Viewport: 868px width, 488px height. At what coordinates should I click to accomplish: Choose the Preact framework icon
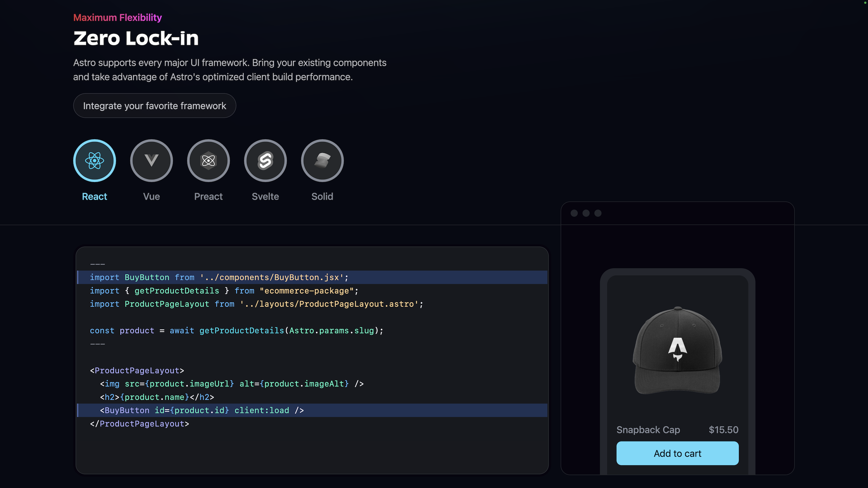click(x=208, y=161)
